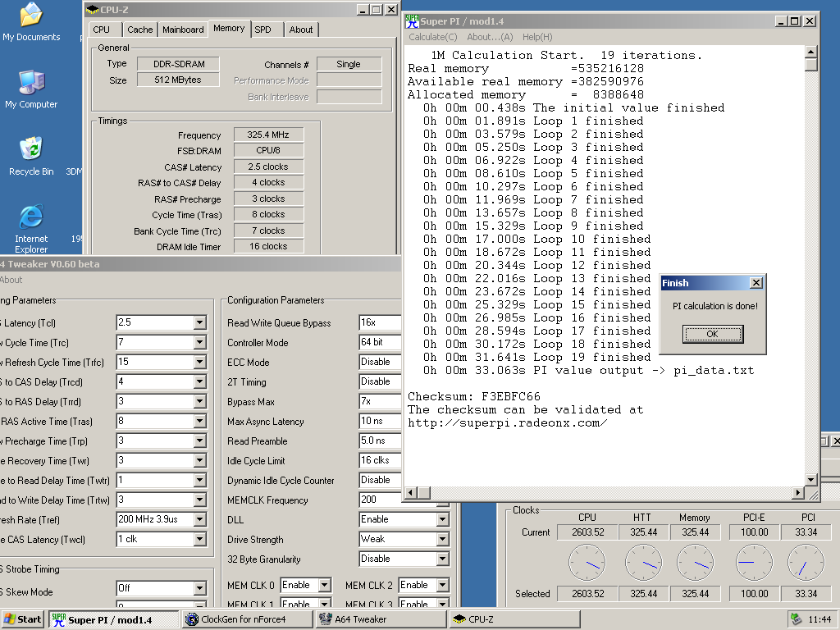Click the Selected PCI-E value 100.00 in ClockGen

[x=755, y=594]
